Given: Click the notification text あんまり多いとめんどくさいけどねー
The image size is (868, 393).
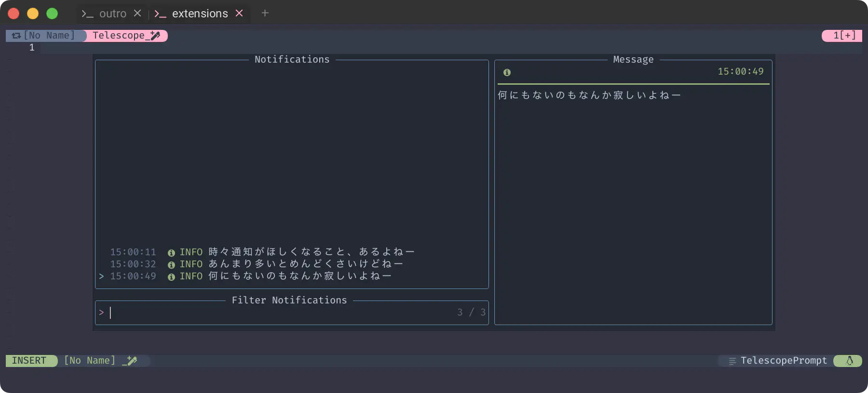Looking at the screenshot, I should tap(306, 264).
